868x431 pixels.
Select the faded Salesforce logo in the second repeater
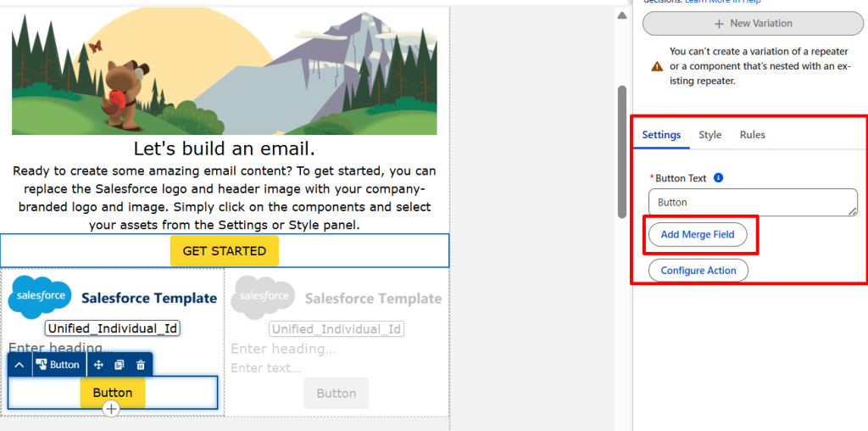(263, 297)
